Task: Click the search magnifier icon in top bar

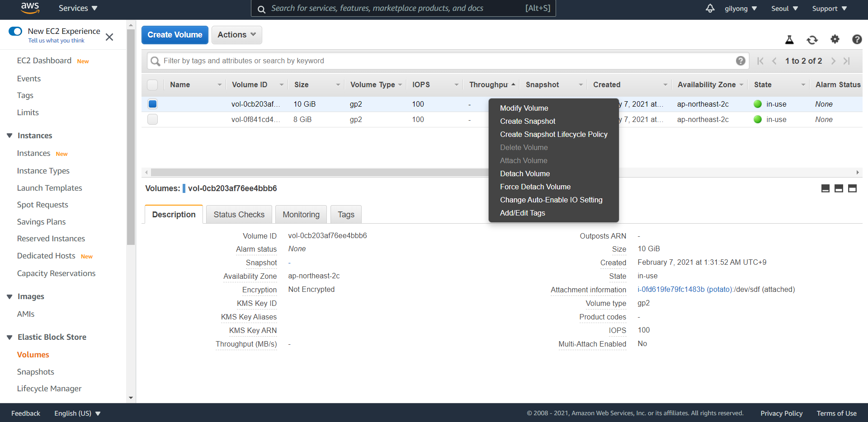Action: tap(261, 9)
